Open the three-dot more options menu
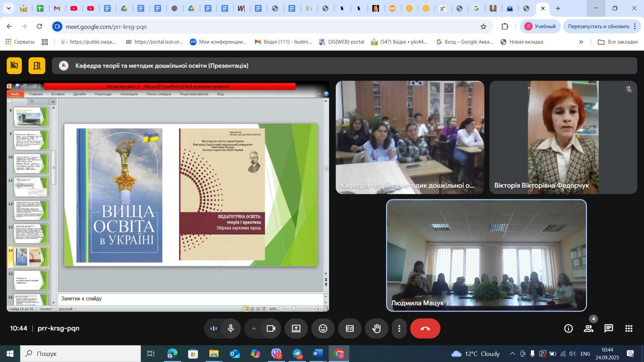 point(399,328)
